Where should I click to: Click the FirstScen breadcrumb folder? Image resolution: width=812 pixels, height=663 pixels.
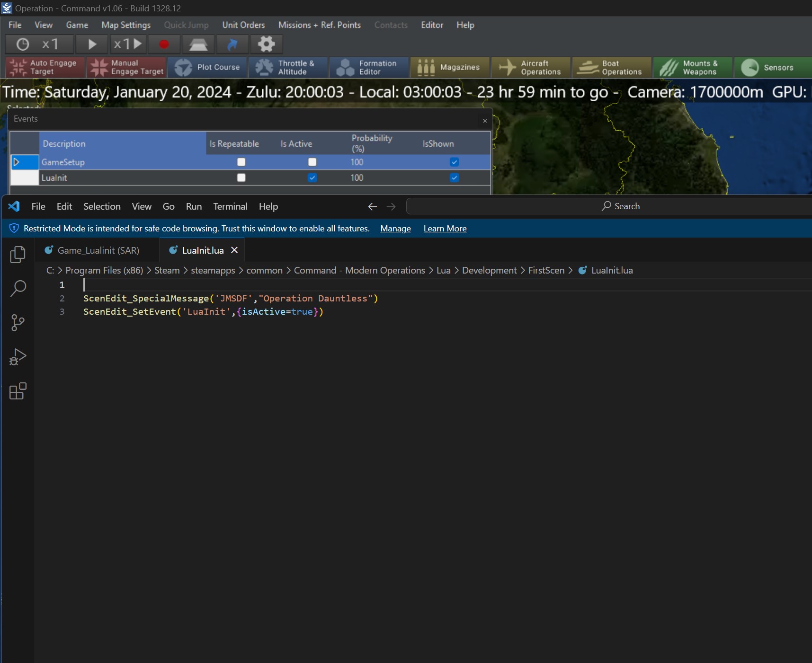pos(546,270)
